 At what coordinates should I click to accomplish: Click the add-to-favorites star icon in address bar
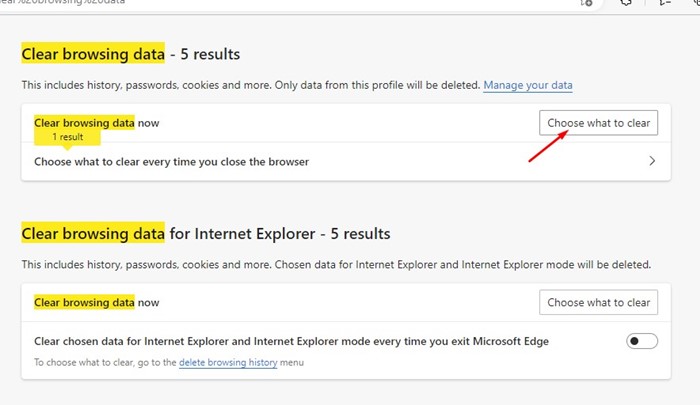click(587, 4)
